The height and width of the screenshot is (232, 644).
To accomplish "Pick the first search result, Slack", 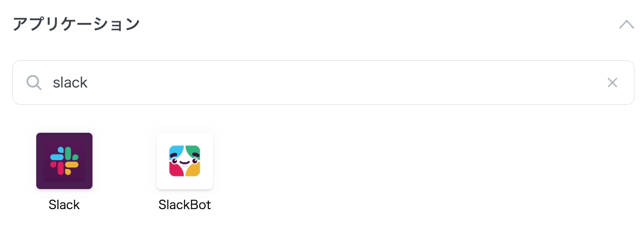I will 64,161.
